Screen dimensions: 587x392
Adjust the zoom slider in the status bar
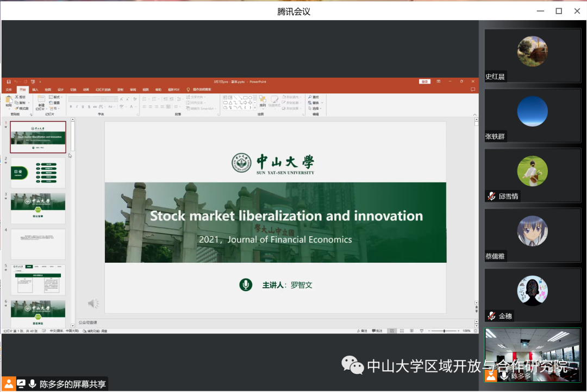tap(444, 331)
